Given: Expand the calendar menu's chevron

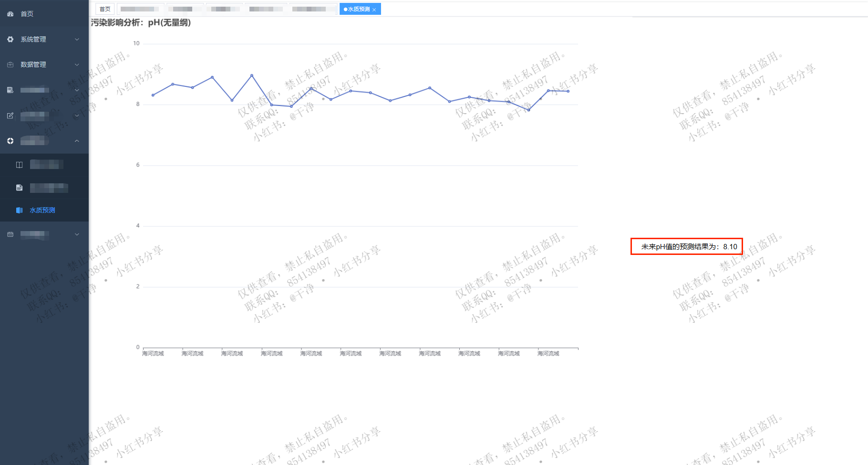Looking at the screenshot, I should point(77,234).
